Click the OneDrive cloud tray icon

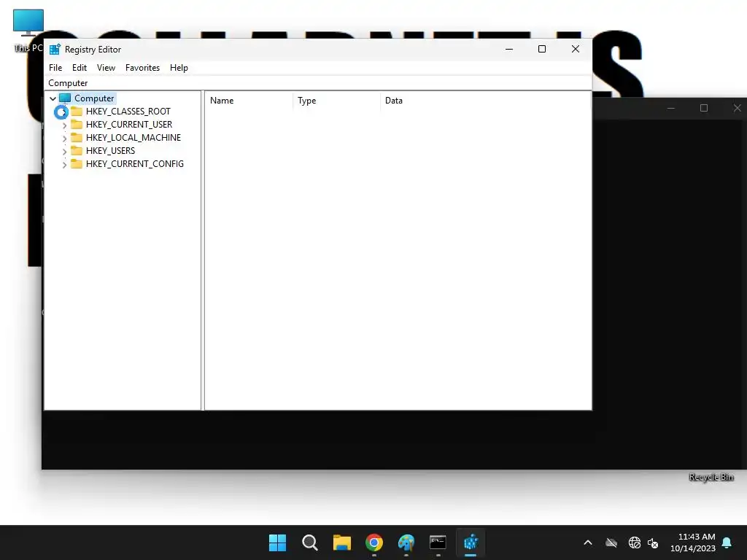coord(611,542)
